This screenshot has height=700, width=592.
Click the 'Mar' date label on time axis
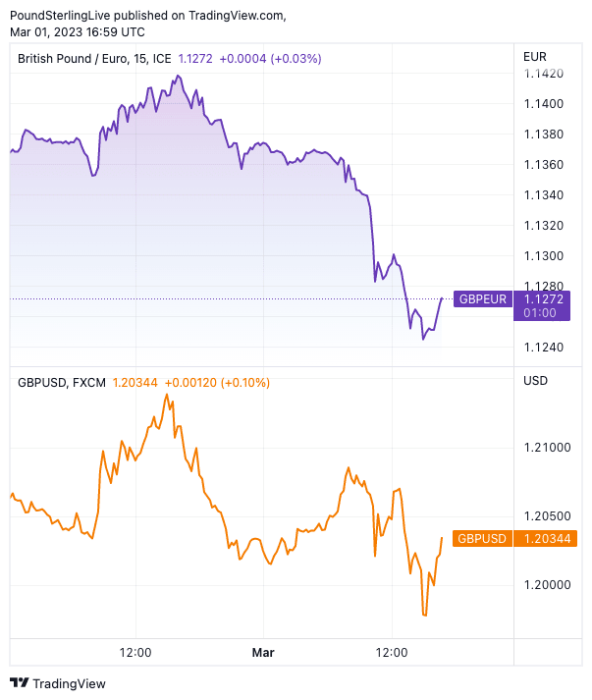click(263, 652)
